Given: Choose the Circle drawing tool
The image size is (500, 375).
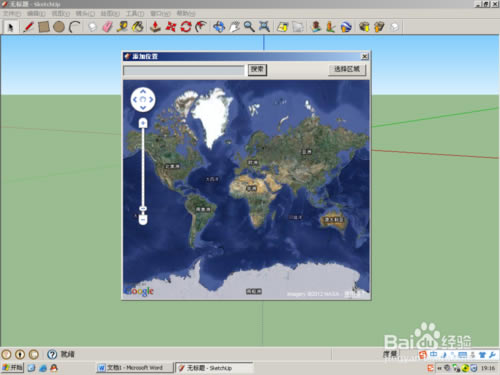Looking at the screenshot, I should (59, 27).
